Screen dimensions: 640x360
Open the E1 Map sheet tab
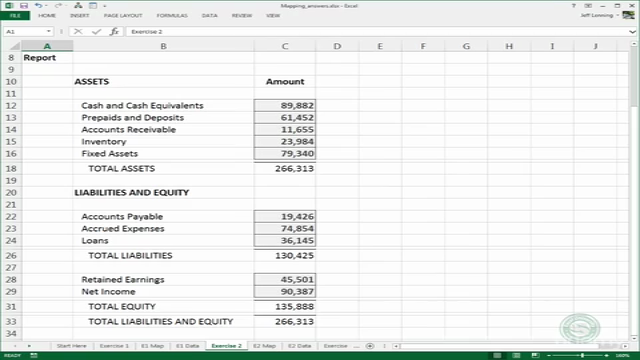tap(152, 346)
